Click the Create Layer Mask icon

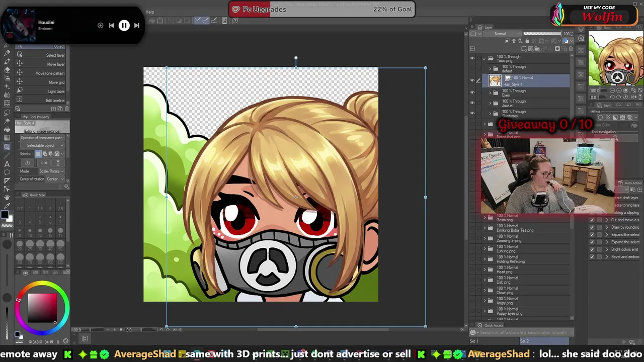[x=557, y=49]
